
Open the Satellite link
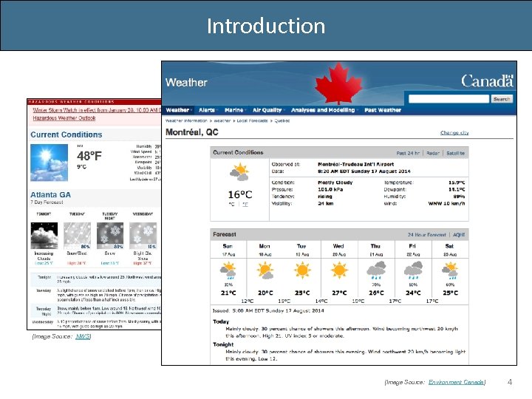[455, 153]
